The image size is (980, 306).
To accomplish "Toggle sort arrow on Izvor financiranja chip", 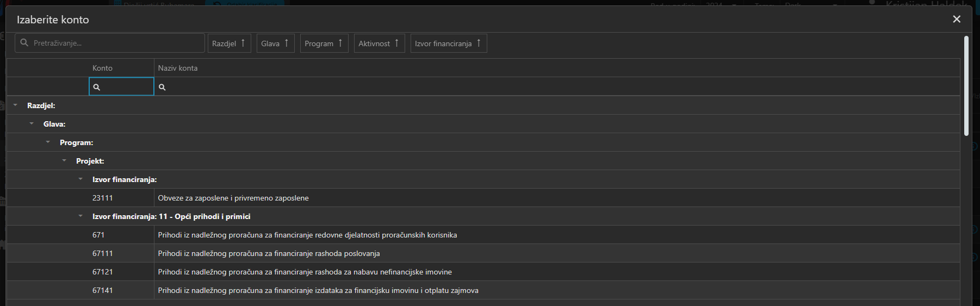I will [x=479, y=43].
